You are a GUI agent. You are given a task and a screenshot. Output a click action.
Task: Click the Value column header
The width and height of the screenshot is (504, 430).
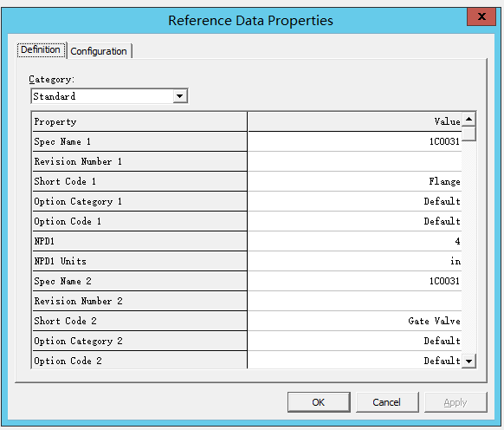355,121
